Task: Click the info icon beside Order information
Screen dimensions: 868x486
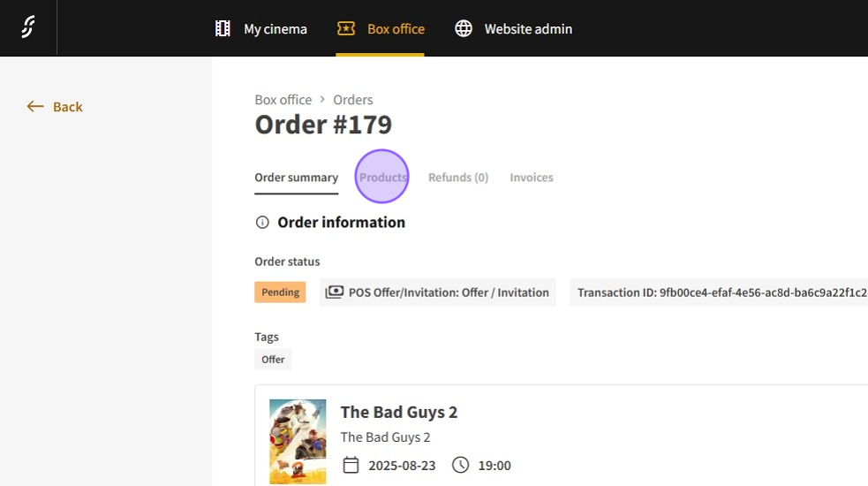Action: coord(262,223)
